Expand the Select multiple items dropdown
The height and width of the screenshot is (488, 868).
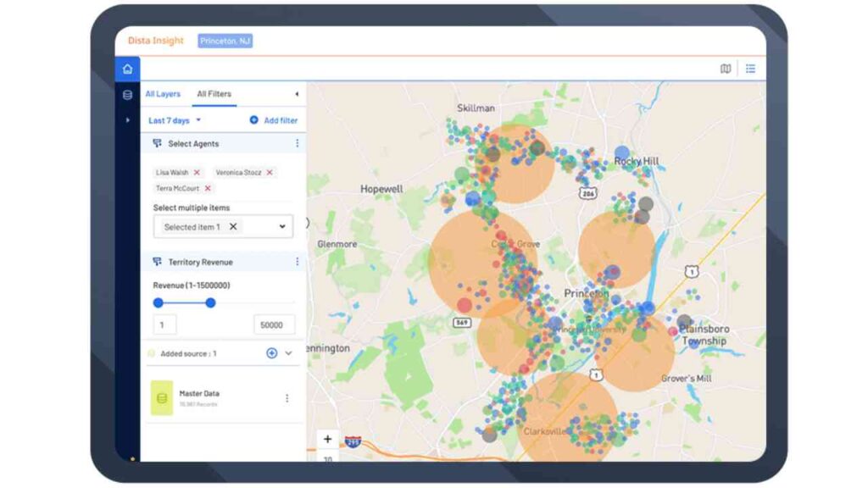(x=281, y=226)
